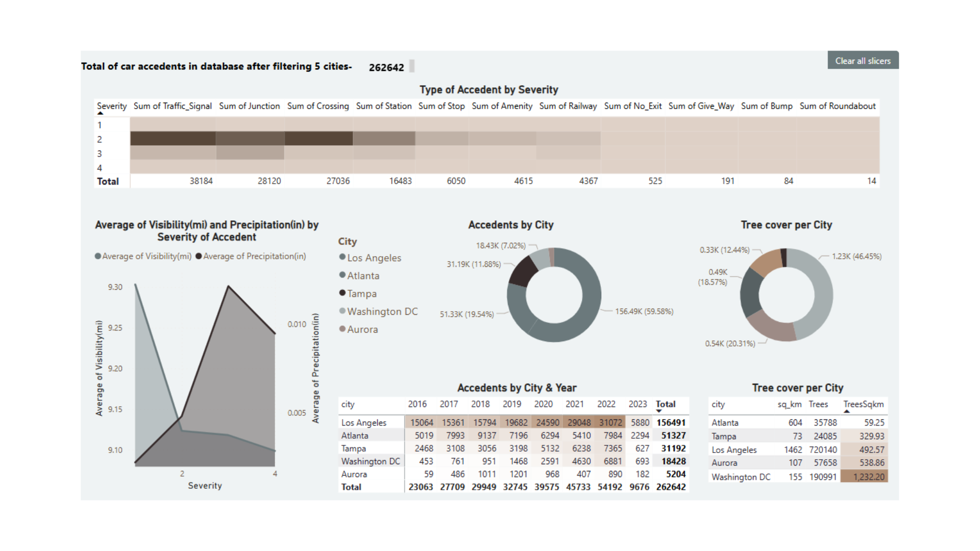Viewport: 980px width, 551px height.
Task: Sort by Sum of No_Exit header
Action: [x=633, y=106]
